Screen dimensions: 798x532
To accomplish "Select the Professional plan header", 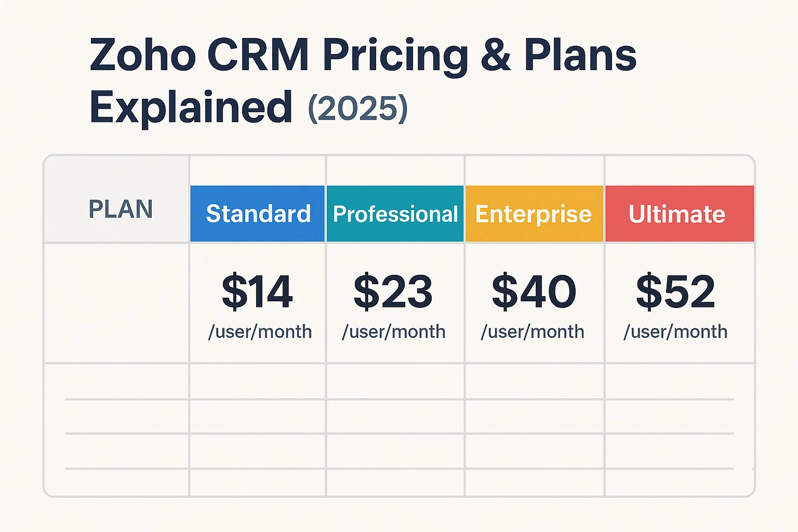I will click(395, 214).
